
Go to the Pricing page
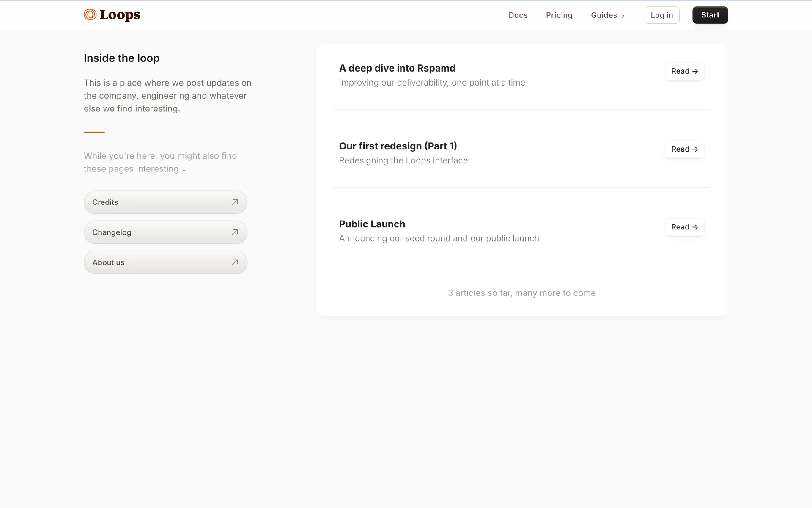coord(559,15)
